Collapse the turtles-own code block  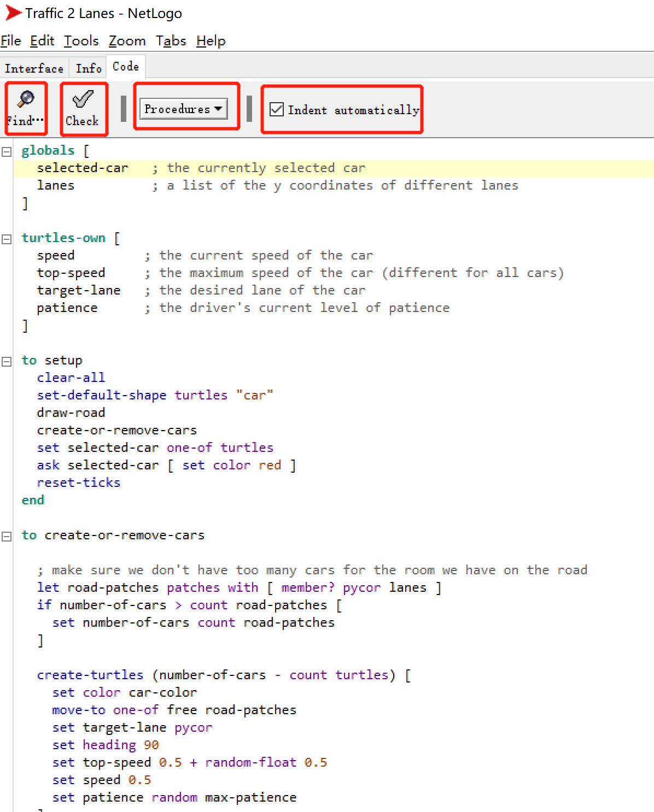tap(7, 239)
